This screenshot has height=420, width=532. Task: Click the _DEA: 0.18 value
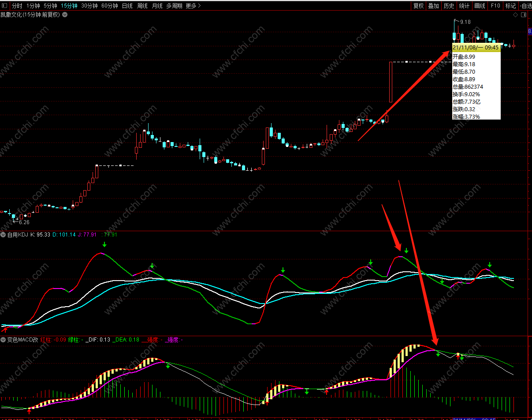pos(126,340)
